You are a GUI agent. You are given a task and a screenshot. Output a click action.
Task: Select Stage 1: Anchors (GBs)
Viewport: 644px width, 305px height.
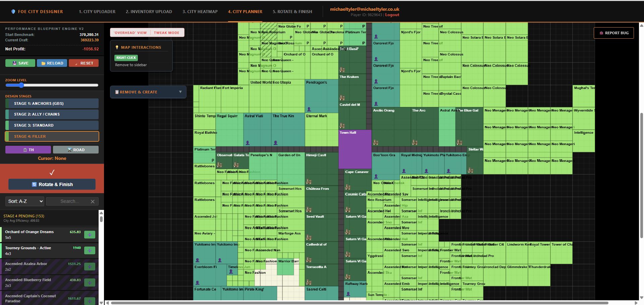coord(52,103)
